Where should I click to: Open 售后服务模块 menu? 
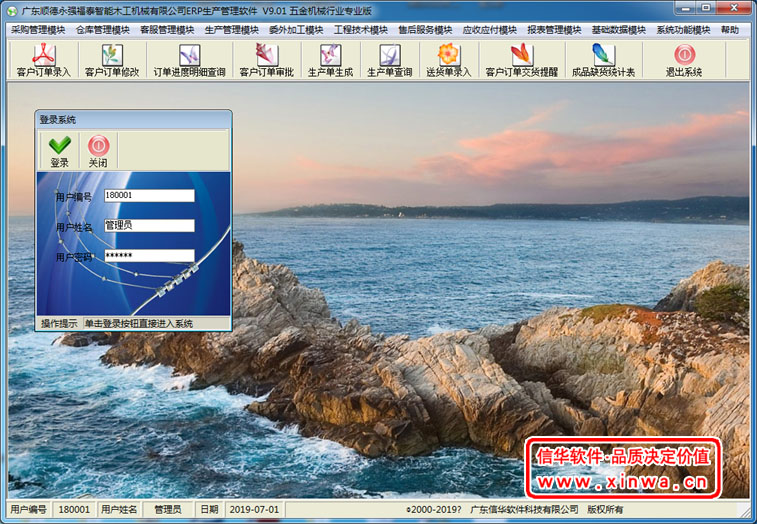[x=425, y=30]
